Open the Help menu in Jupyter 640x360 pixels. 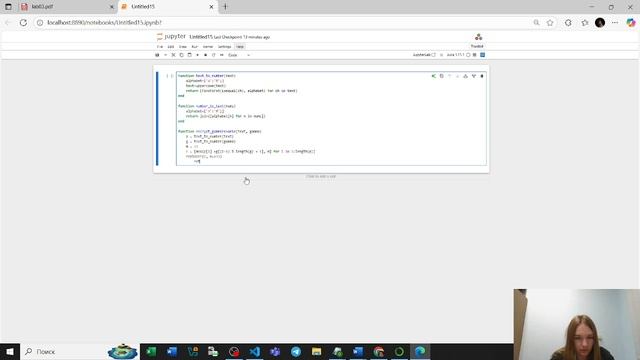pos(240,47)
